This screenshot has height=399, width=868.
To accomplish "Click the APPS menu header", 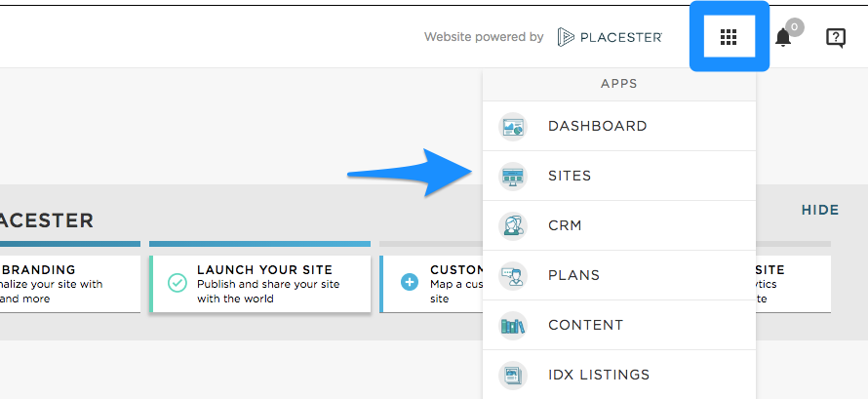I will pyautogui.click(x=619, y=84).
